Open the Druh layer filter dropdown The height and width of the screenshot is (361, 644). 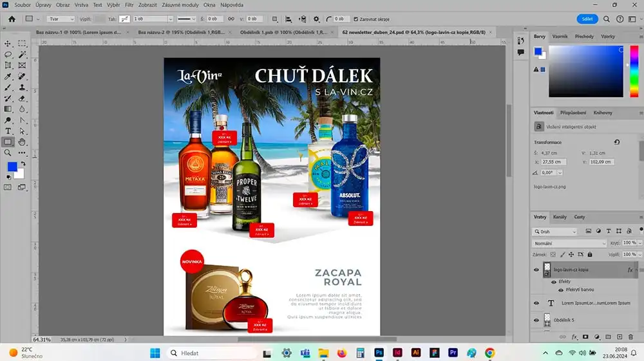pyautogui.click(x=555, y=232)
